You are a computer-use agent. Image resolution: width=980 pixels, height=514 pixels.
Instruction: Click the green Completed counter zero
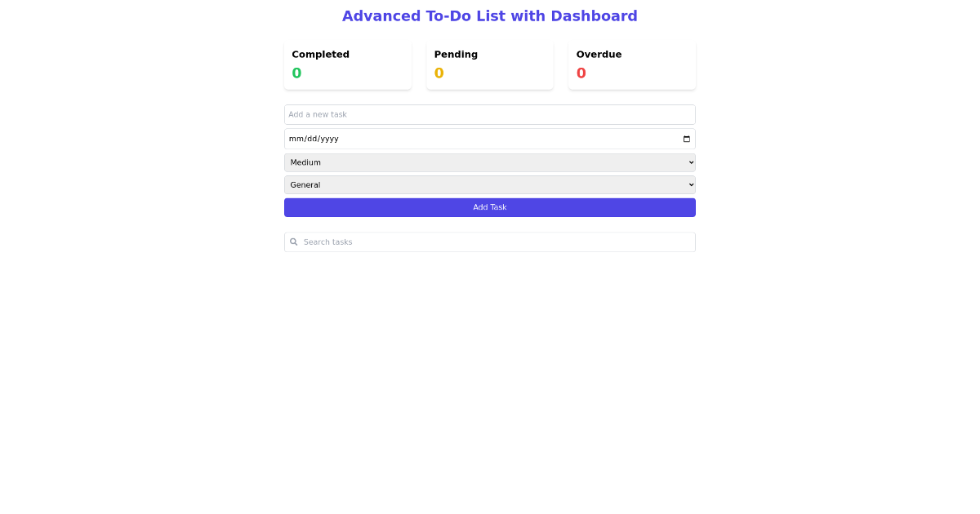point(296,73)
